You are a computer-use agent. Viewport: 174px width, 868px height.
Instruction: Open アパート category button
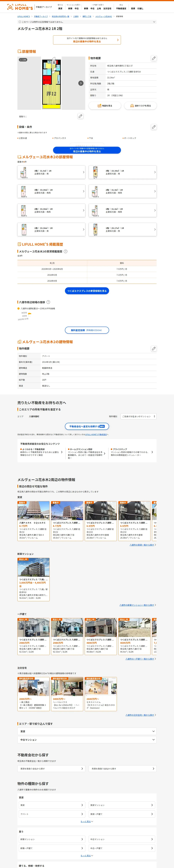coord(52,814)
